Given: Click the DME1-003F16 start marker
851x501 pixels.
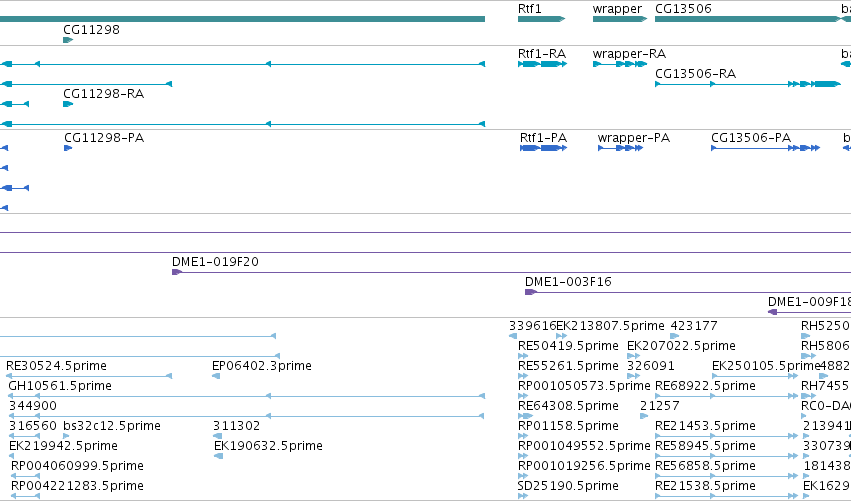Looking at the screenshot, I should tap(530, 292).
